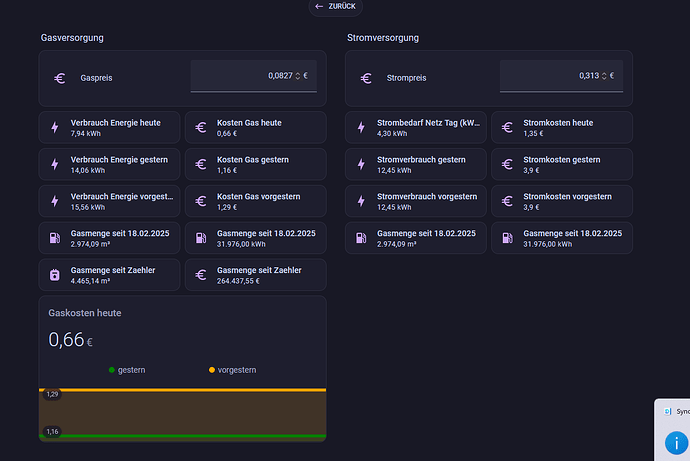Click gas pump icon of 2.974,09 m³ Stromversorgung card
This screenshot has height=461, width=690.
pos(361,238)
